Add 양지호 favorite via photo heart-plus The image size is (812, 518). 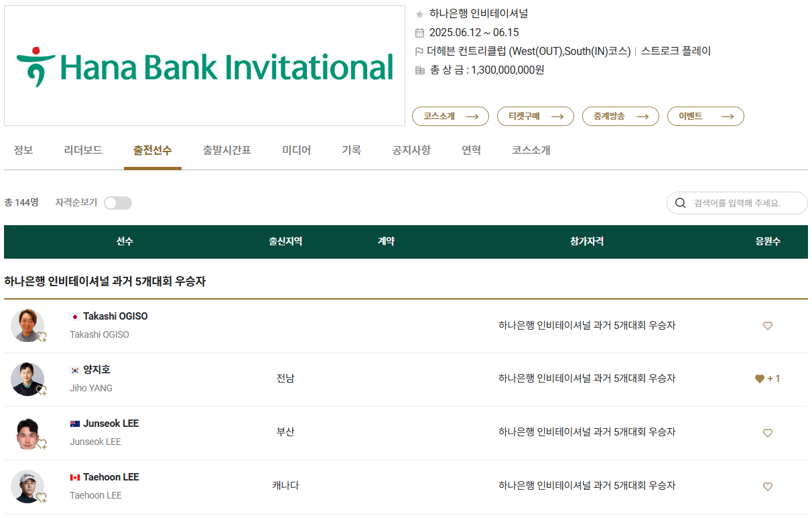[42, 390]
